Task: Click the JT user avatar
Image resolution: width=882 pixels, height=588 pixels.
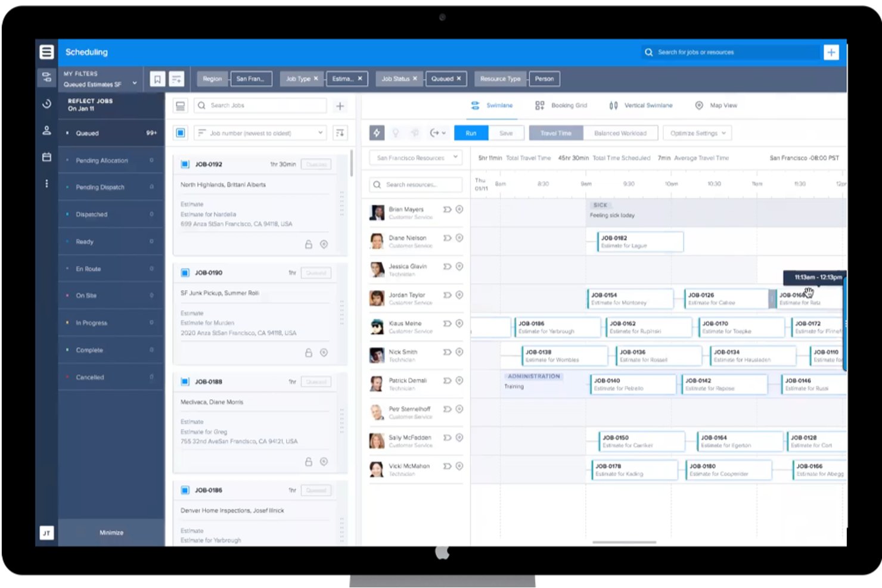Action: point(46,533)
